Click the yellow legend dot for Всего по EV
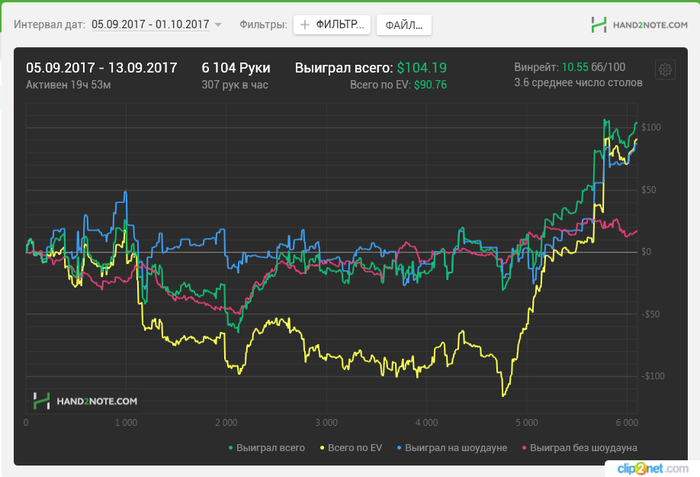 tap(322, 448)
